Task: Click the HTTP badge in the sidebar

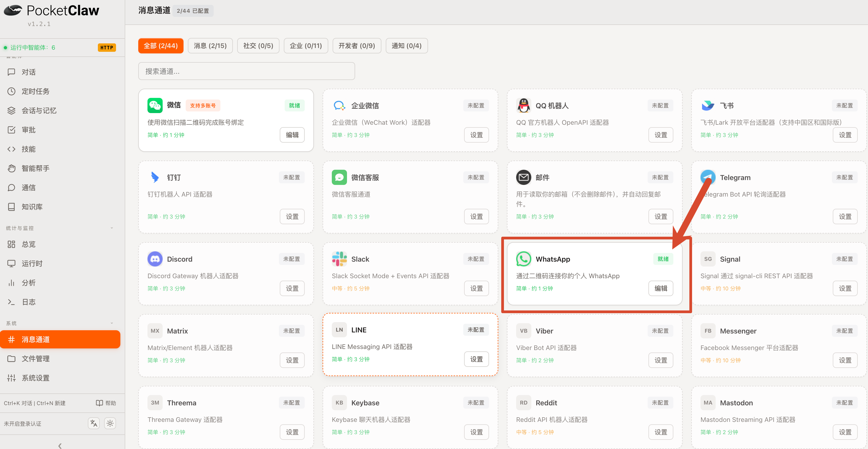Action: 107,47
